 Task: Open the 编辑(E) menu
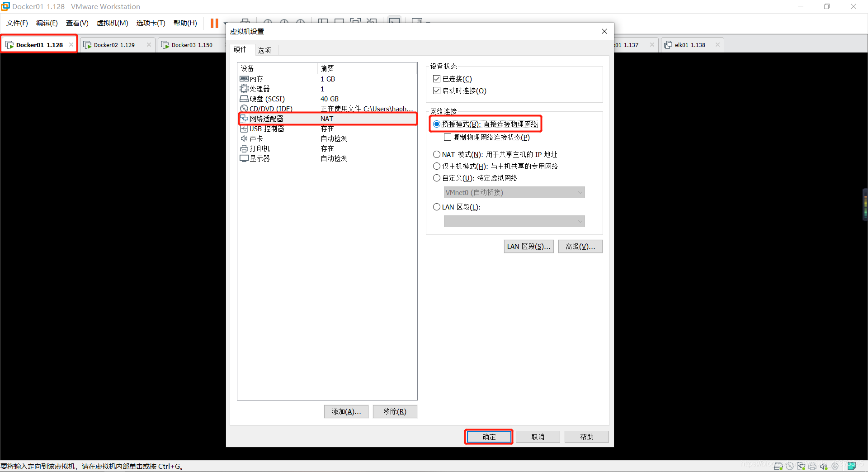(x=47, y=23)
